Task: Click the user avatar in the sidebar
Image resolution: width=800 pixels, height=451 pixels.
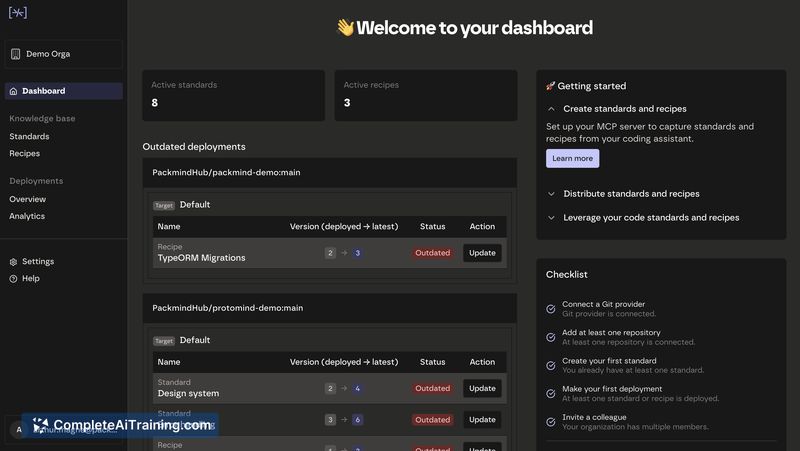Action: [x=19, y=430]
